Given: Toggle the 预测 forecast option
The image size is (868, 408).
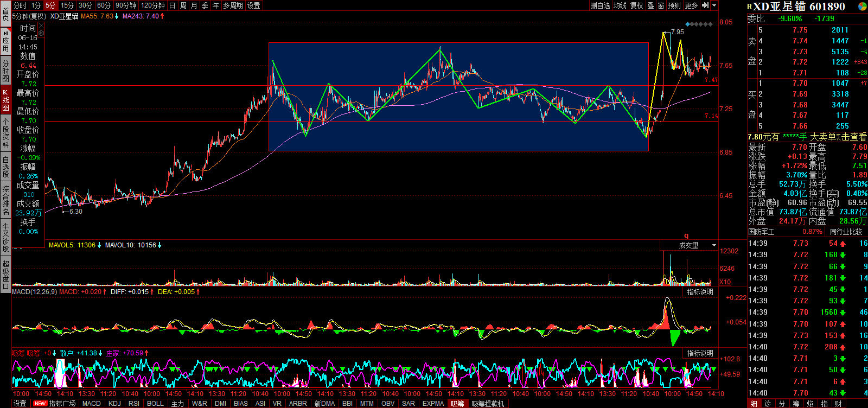Looking at the screenshot, I should (674, 5).
